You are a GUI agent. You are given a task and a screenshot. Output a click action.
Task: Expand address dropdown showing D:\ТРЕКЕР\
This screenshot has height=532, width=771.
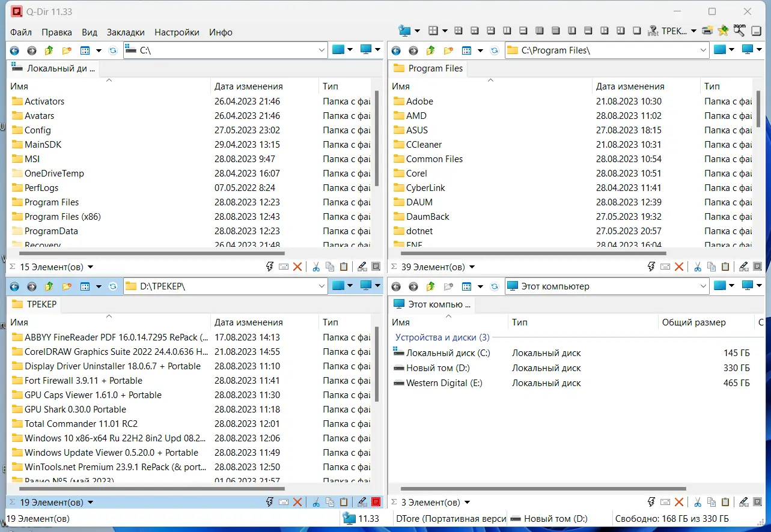[x=322, y=286]
